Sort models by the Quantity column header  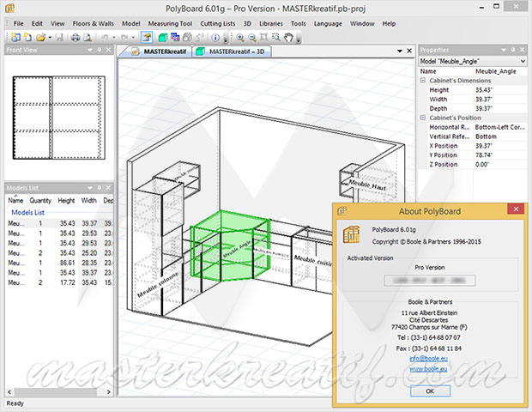(40, 201)
